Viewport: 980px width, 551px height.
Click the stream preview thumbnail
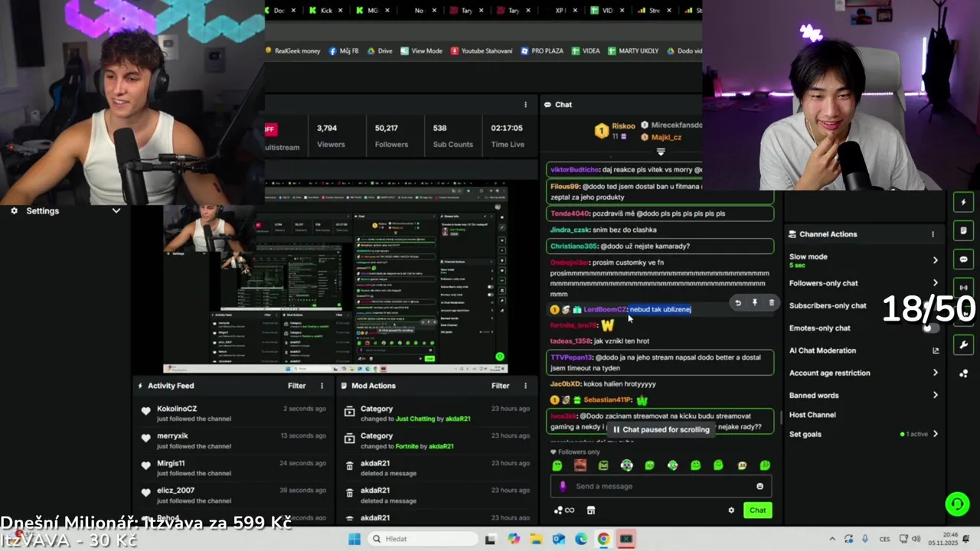pyautogui.click(x=335, y=279)
